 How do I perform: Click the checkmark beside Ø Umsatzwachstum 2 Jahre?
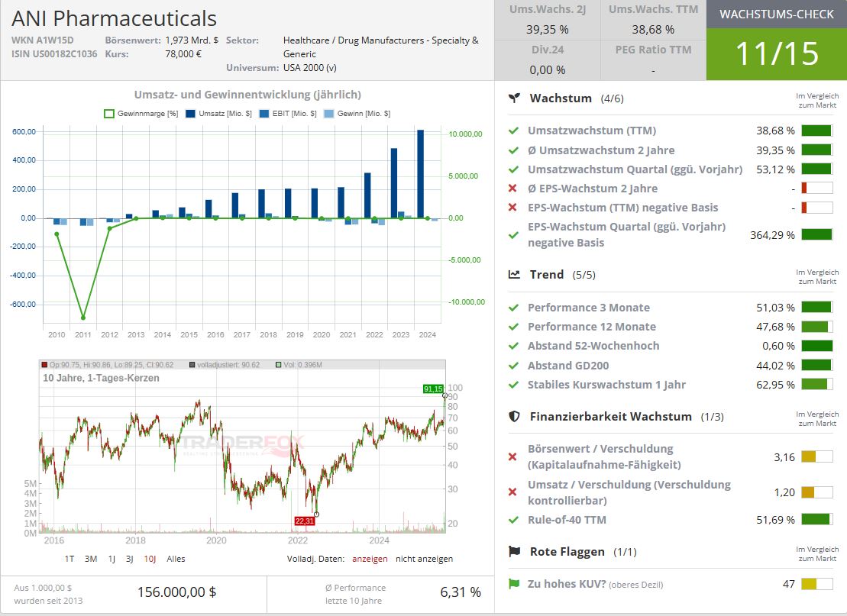point(513,150)
